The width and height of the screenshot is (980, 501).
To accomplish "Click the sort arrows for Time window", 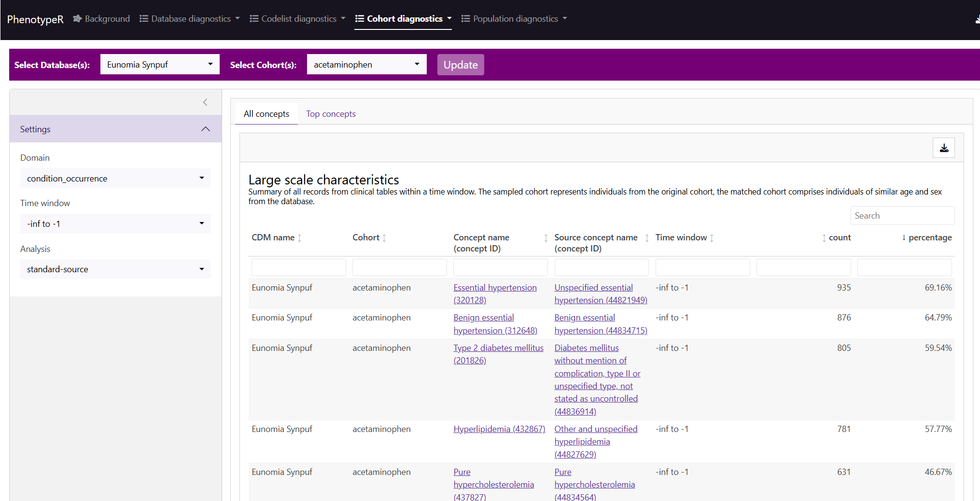I will coord(712,238).
